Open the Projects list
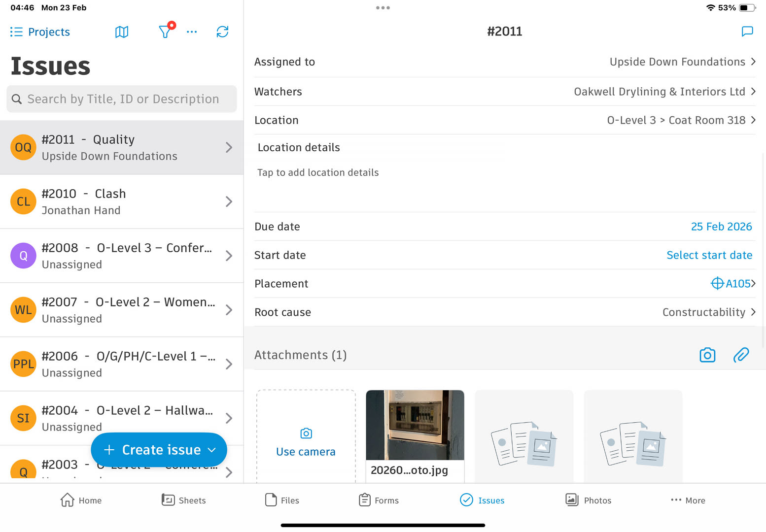This screenshot has height=532, width=766. click(40, 32)
